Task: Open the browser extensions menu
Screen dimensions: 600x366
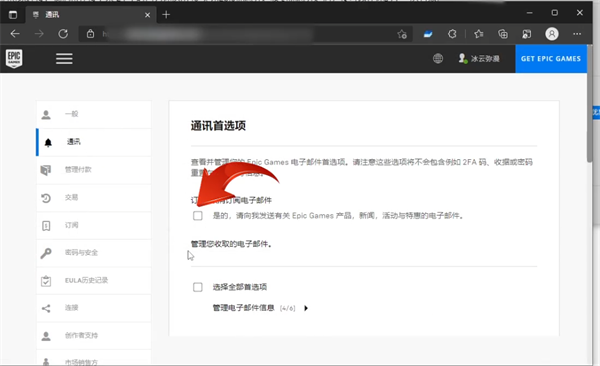Action: 452,34
